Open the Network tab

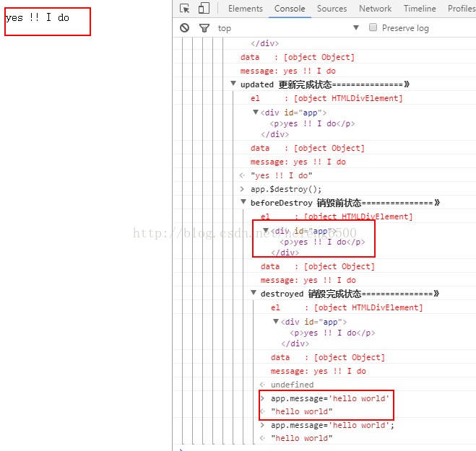point(375,9)
